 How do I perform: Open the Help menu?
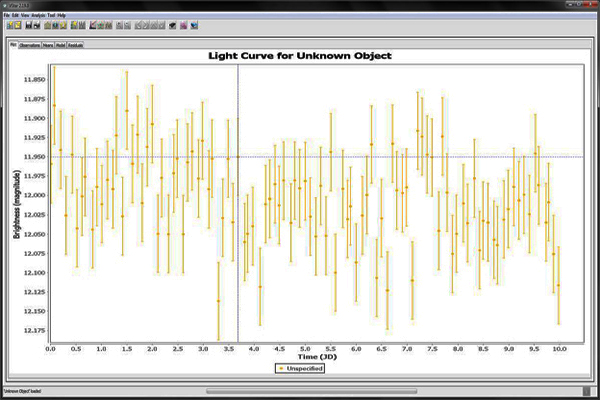[62, 16]
